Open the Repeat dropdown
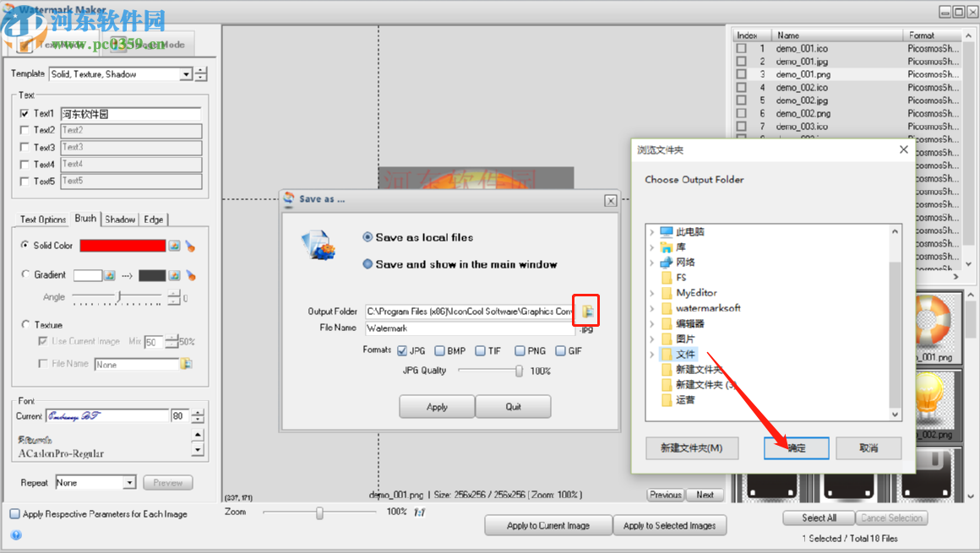Screen dimensions: 980x553 (129, 482)
